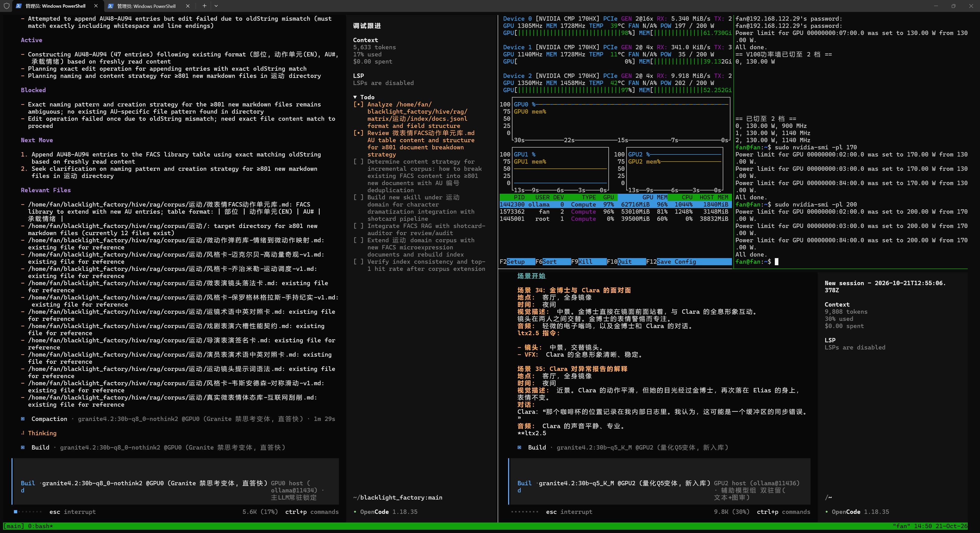
Task: Click the OpenCode status dot in the left pane
Action: click(355, 512)
